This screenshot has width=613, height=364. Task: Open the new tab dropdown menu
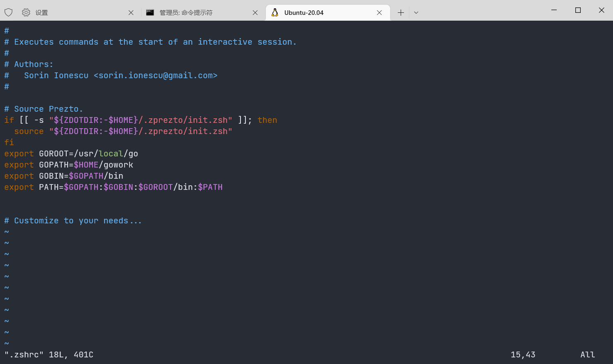[416, 12]
